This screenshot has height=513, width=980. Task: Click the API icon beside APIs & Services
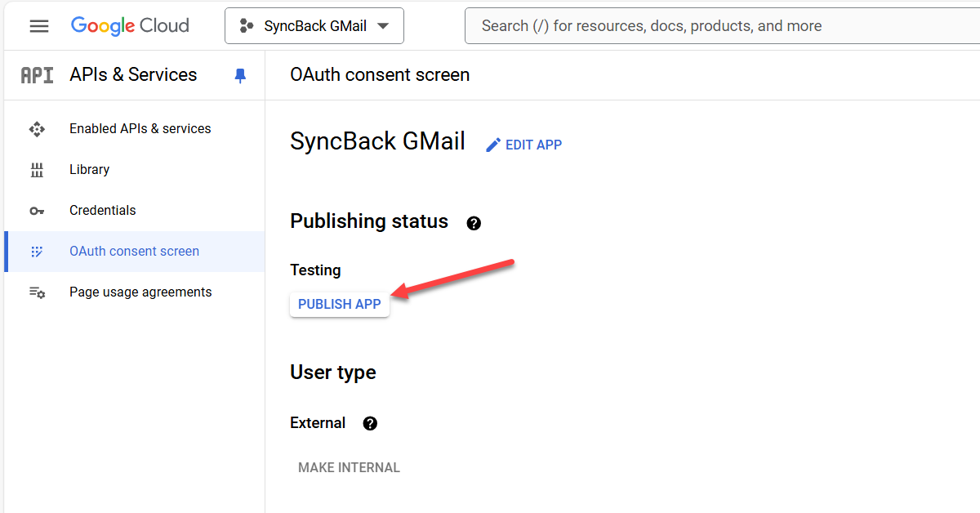(37, 75)
